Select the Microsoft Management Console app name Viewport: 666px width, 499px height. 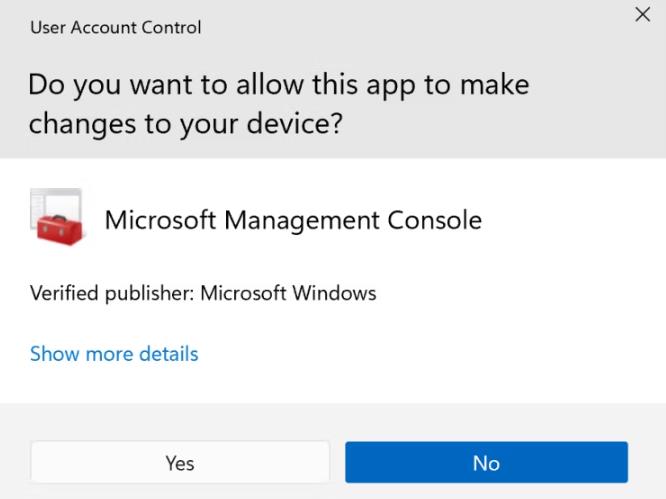tap(293, 220)
